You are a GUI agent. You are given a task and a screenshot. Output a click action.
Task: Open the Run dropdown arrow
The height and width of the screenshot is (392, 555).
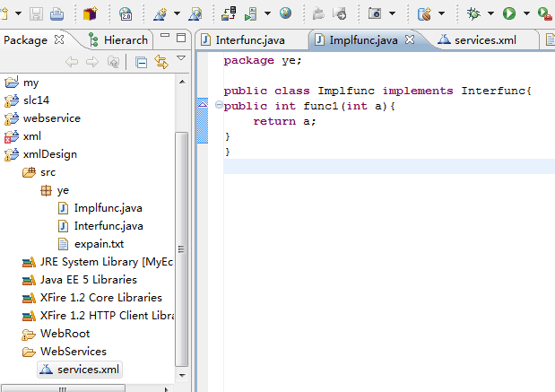pyautogui.click(x=526, y=13)
